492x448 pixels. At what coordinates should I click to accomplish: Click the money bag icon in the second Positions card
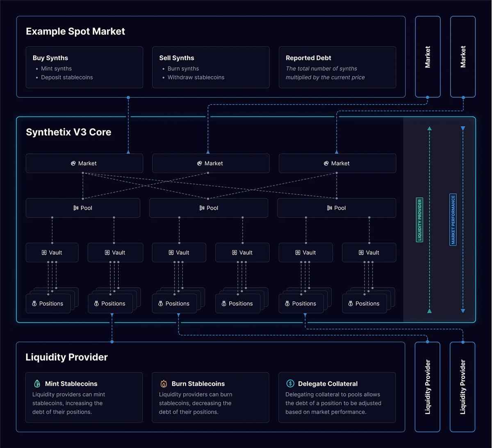96,303
